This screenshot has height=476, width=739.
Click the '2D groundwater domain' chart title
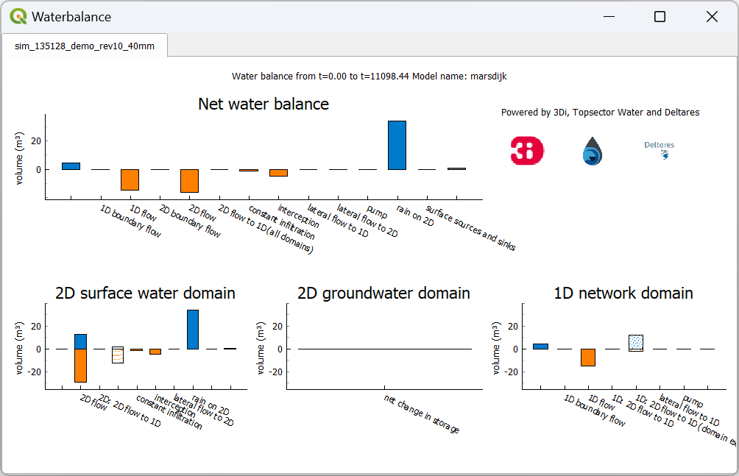pos(384,293)
